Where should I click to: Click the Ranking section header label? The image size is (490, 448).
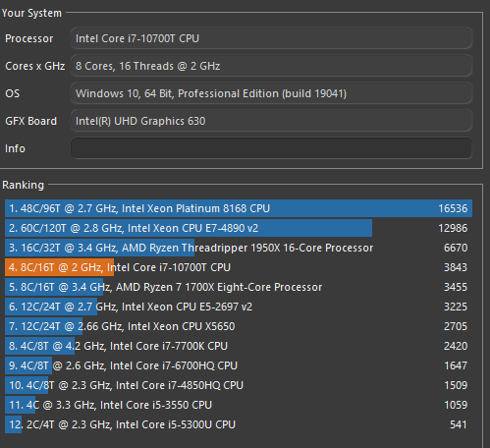tap(23, 185)
